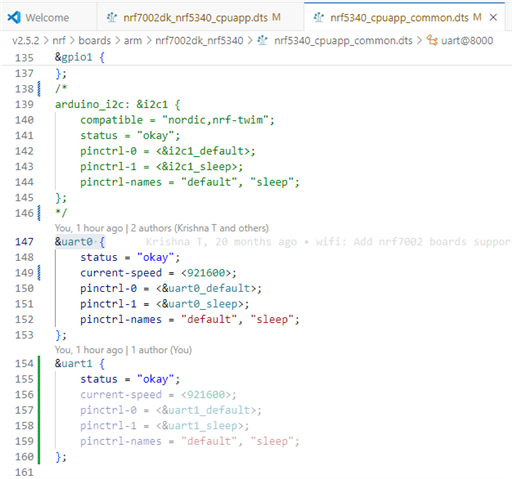This screenshot has width=512, height=479.
Task: Click 'pinctrl-1 = <&uart1_sleep>;' on line 158
Action: pyautogui.click(x=164, y=426)
